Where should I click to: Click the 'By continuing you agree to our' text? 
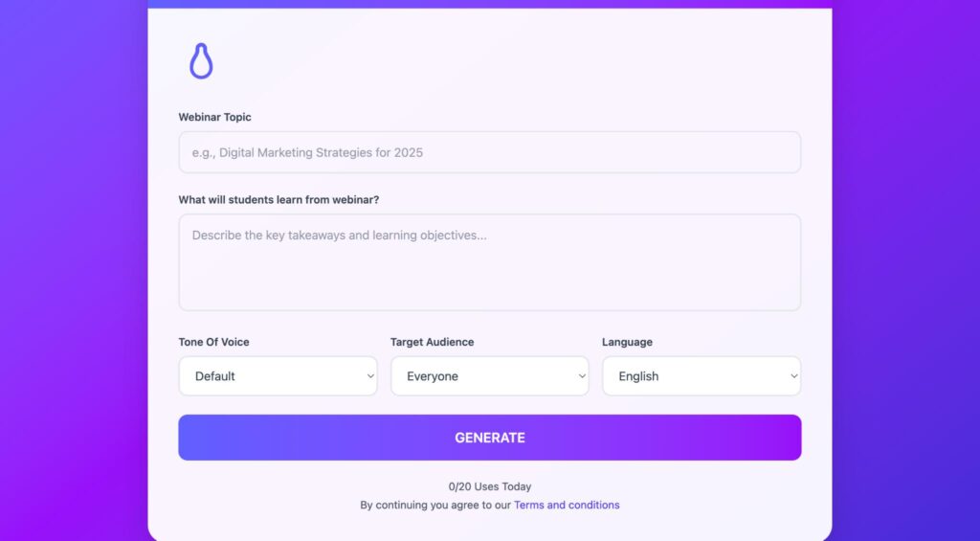[x=435, y=505]
